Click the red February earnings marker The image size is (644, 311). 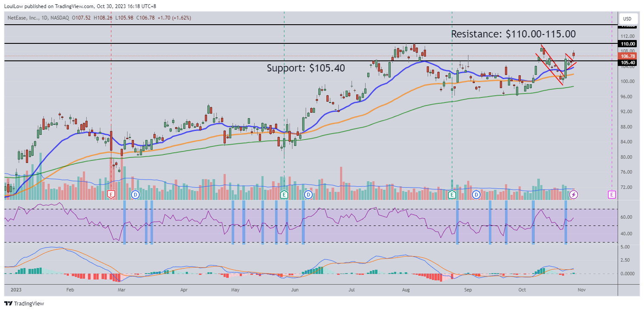click(x=111, y=194)
